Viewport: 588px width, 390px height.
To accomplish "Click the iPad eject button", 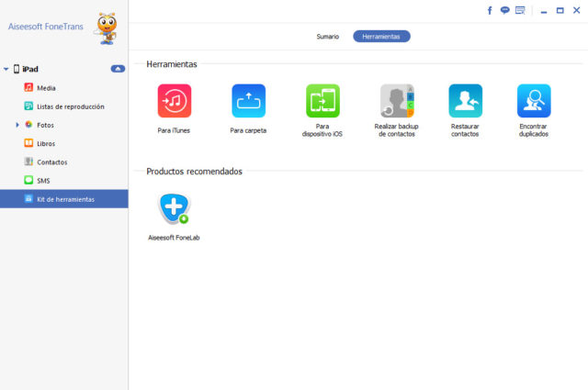I will pos(118,69).
